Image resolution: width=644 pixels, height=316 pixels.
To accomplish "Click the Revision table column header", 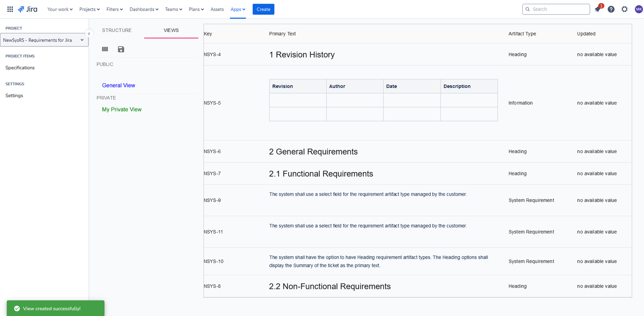I will 298,86.
